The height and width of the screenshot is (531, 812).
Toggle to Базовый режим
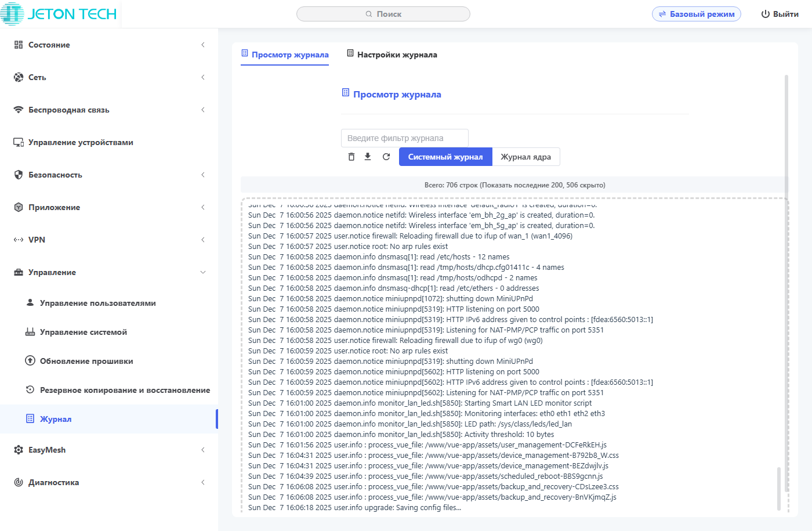click(696, 14)
